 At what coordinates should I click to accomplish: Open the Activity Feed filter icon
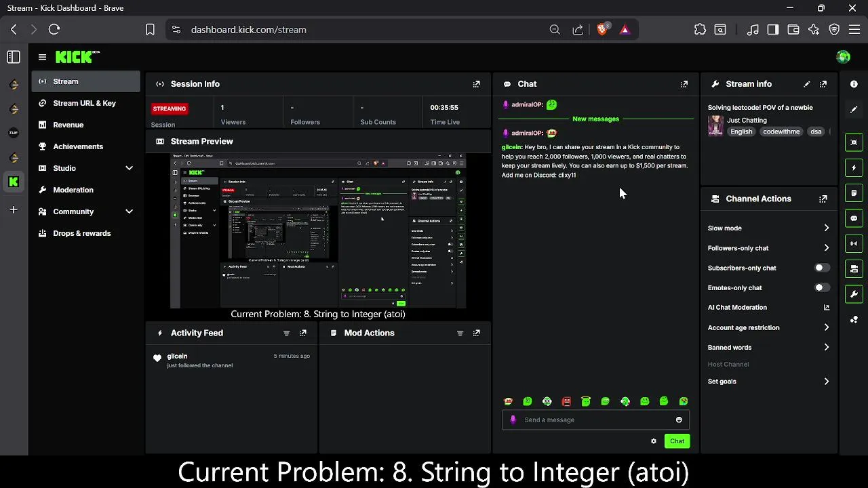pos(286,333)
